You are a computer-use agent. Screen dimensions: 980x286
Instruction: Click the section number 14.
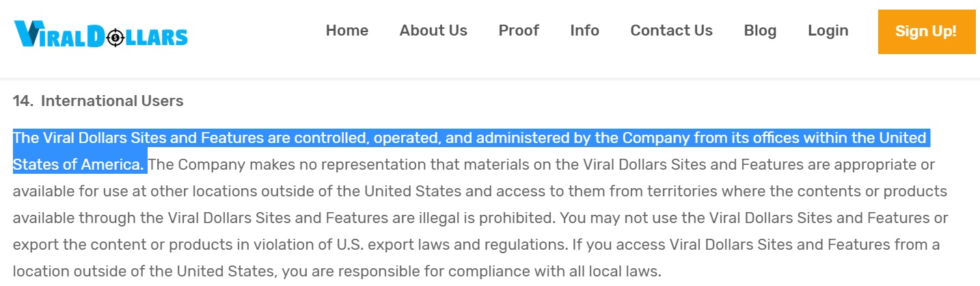pos(23,101)
